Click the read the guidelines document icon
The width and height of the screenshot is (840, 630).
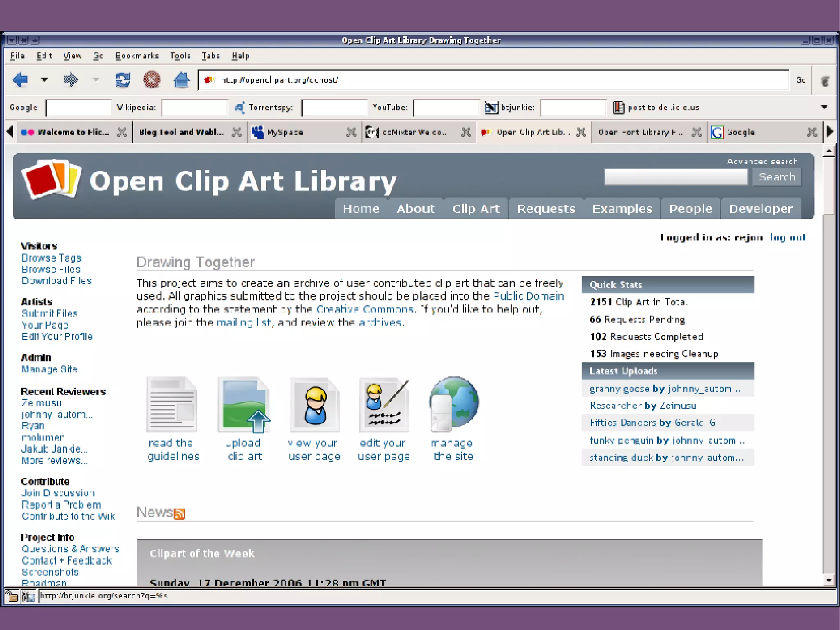(172, 405)
